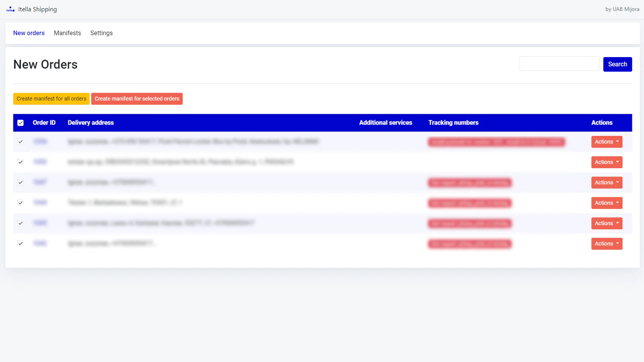Toggle the select-all checkbox in table header
This screenshot has width=644, height=362.
point(21,123)
